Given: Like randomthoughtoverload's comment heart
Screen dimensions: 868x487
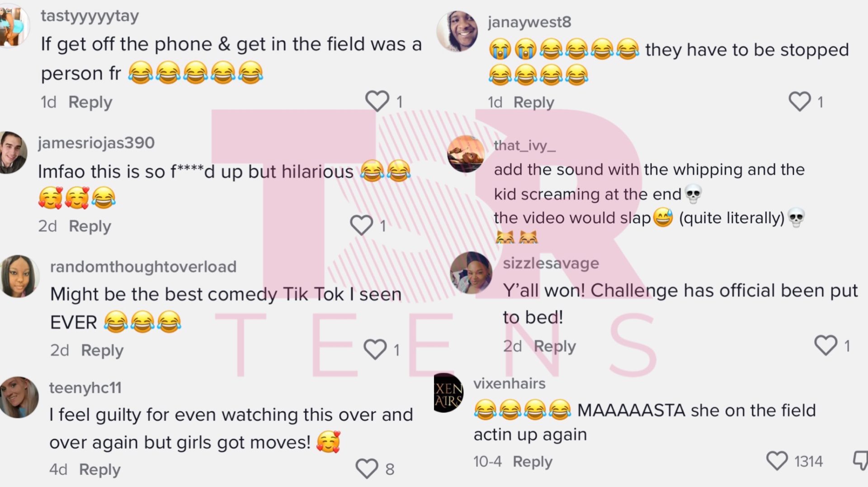Looking at the screenshot, I should click(x=375, y=349).
